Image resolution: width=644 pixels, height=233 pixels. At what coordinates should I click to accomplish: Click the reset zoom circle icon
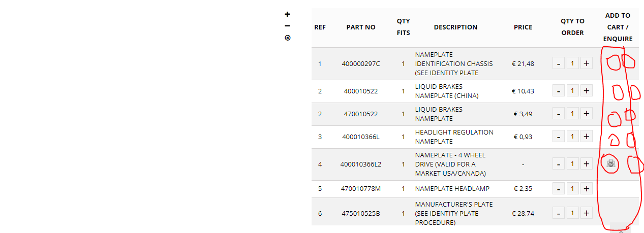[x=287, y=38]
